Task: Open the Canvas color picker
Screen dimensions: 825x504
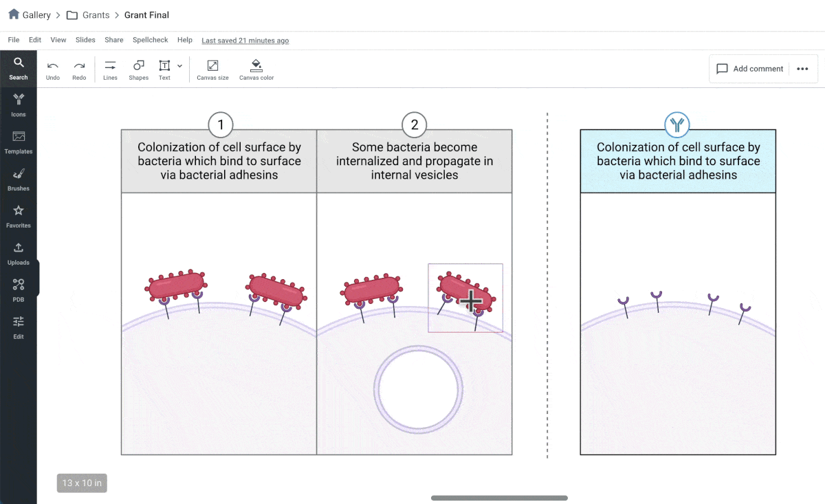Action: click(x=256, y=69)
